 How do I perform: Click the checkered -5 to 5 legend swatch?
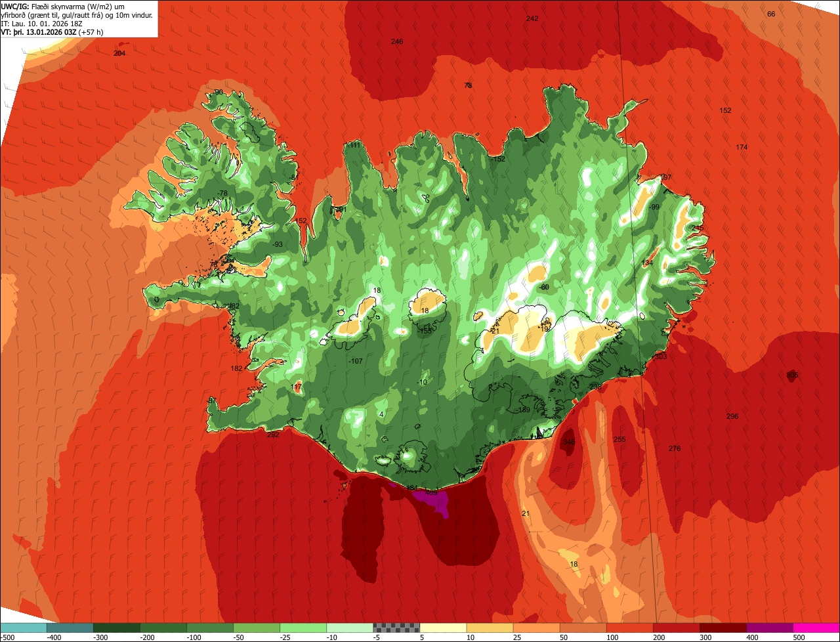pos(396,628)
